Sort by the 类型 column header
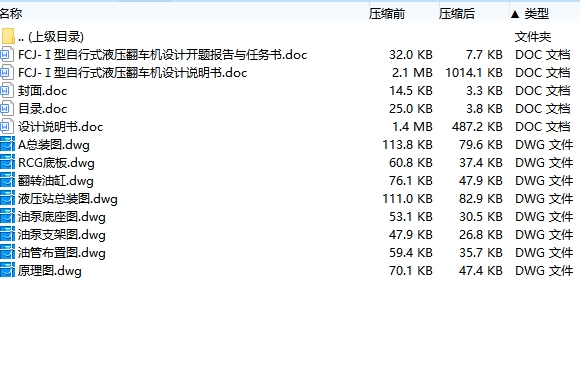Screen dimensions: 580x372 point(536,14)
